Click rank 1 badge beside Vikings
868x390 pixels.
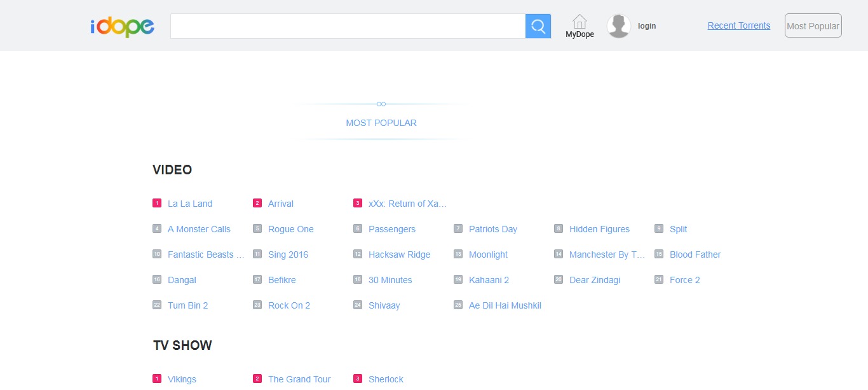[157, 379]
